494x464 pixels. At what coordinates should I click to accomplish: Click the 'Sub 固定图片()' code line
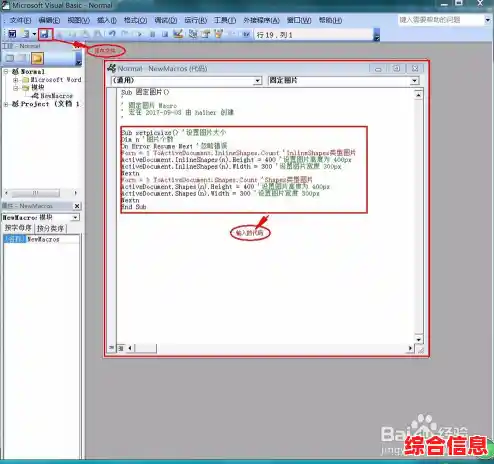(145, 92)
